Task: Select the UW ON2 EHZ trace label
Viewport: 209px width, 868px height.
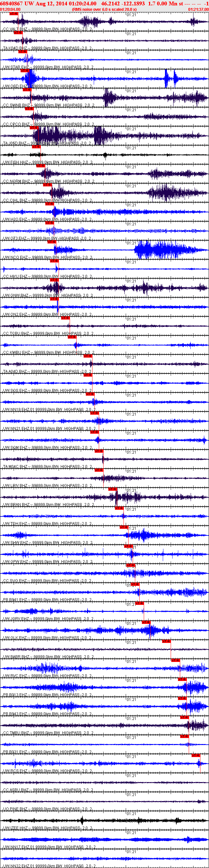Action: click(47, 315)
